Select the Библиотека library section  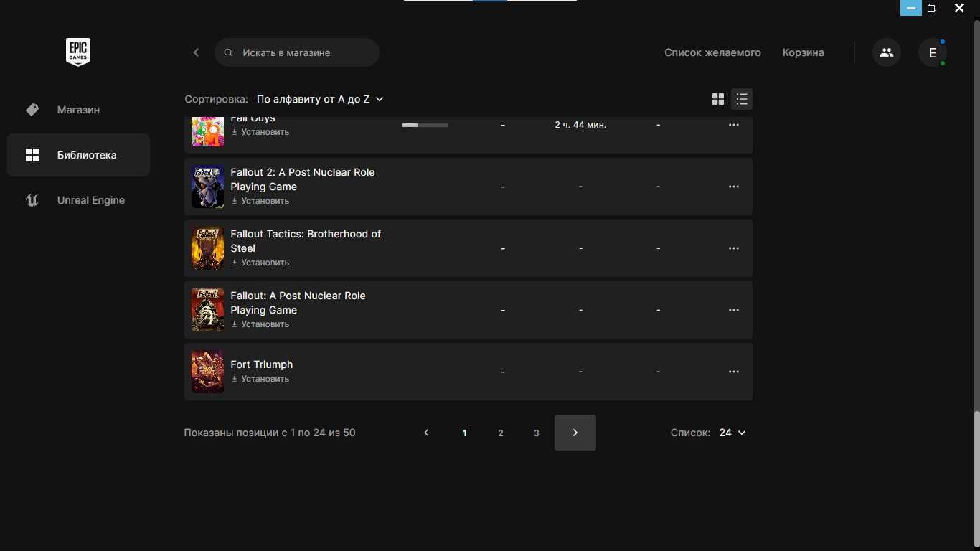[78, 155]
